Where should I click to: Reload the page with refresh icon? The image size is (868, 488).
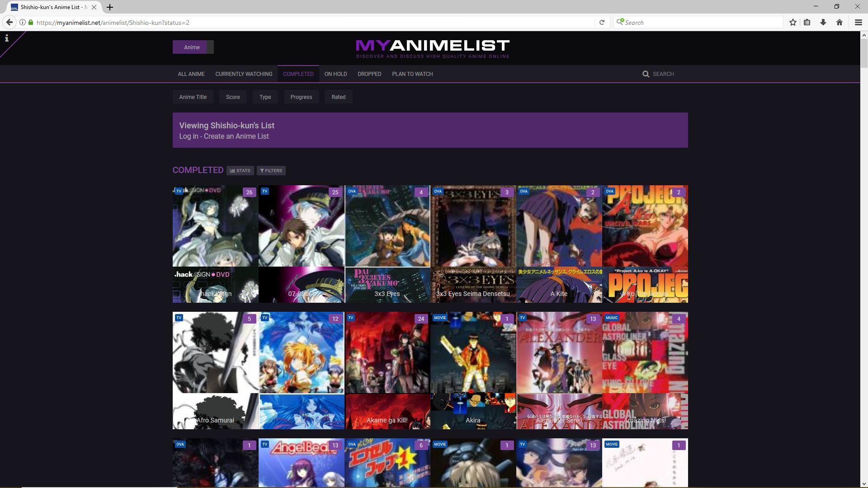click(602, 22)
